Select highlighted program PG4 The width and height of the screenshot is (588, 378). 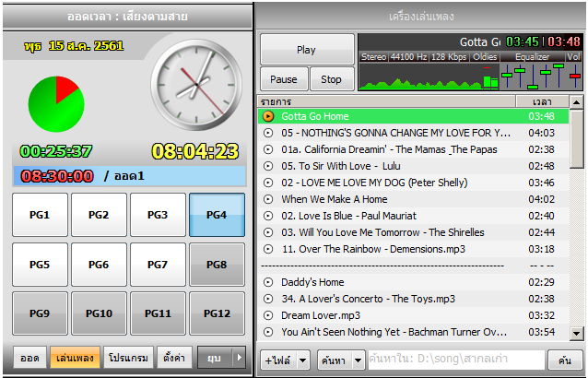217,215
